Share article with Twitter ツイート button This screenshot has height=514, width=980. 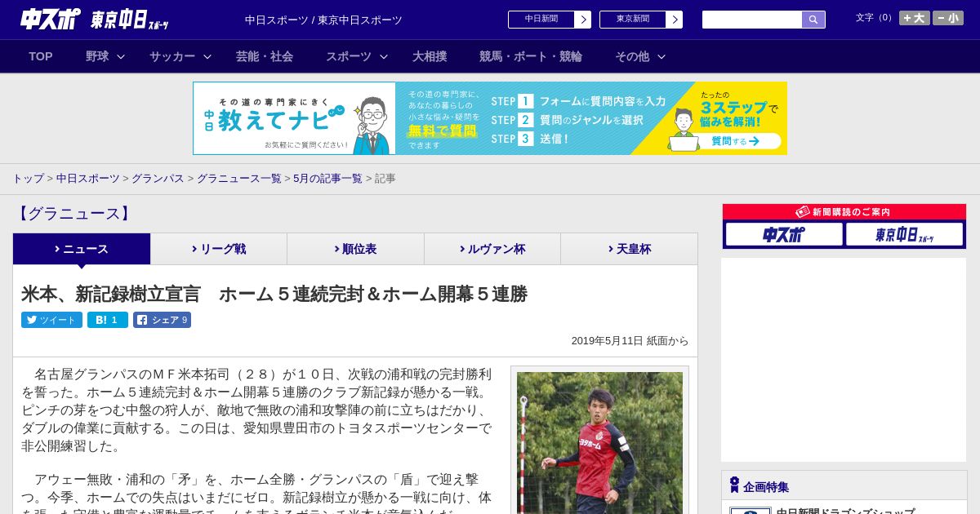click(51, 320)
